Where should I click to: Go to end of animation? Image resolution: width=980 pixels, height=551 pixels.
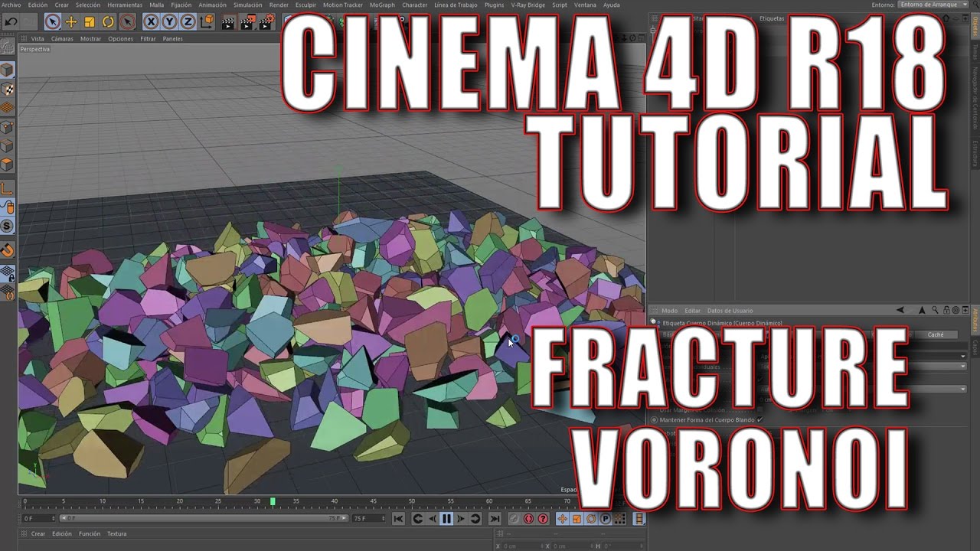[x=495, y=519]
